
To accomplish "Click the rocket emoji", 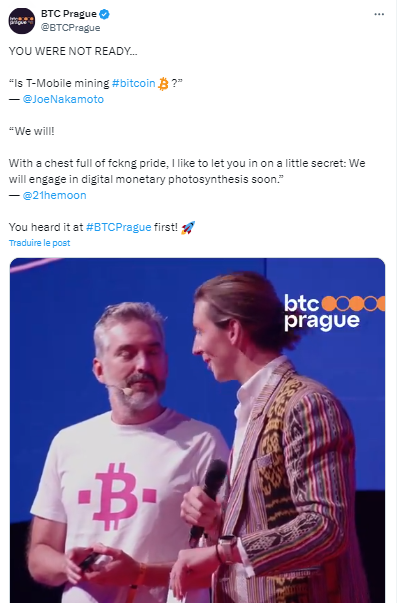I will [x=188, y=228].
